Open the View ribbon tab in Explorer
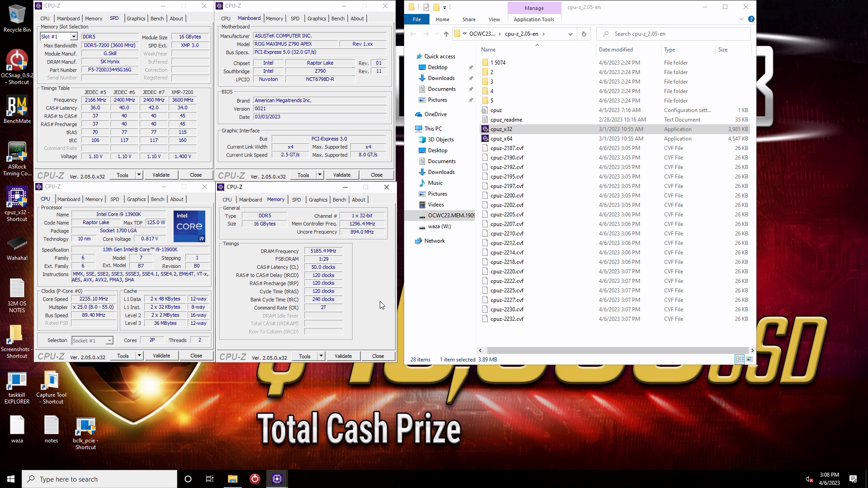 point(494,19)
